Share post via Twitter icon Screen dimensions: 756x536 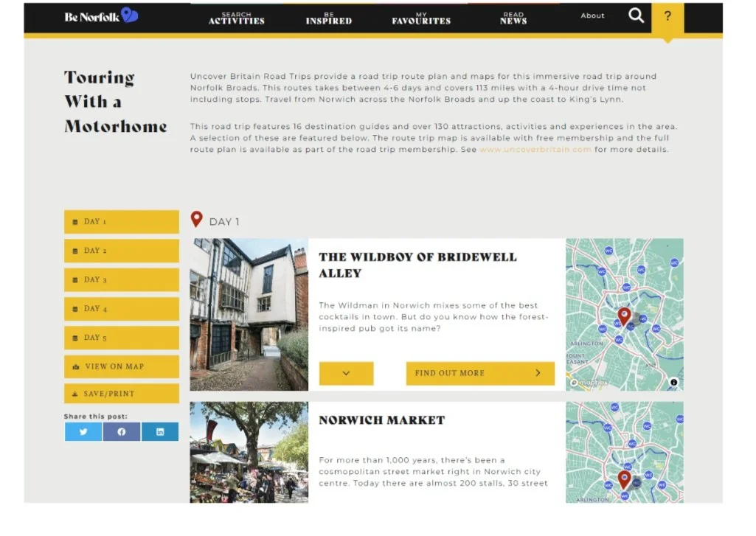pyautogui.click(x=83, y=431)
